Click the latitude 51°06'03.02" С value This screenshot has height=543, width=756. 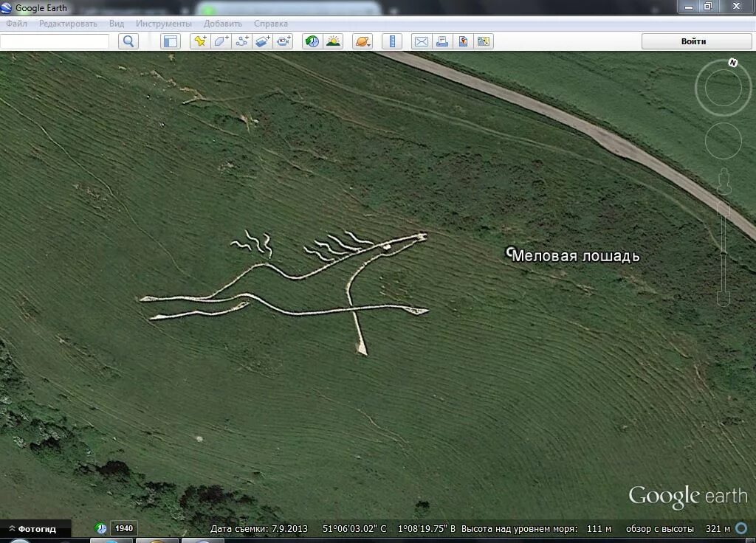pyautogui.click(x=354, y=528)
